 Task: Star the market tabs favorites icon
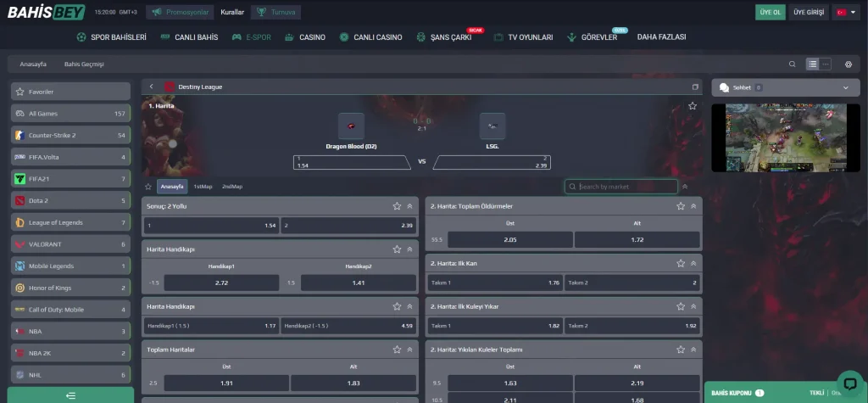tap(147, 187)
